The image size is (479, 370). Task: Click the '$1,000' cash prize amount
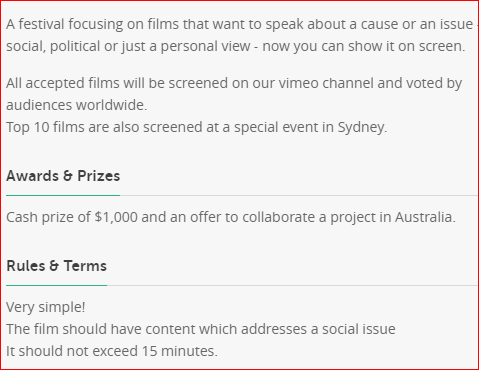pos(116,217)
